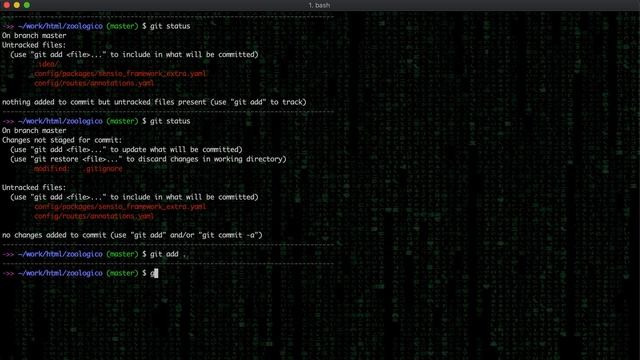
Task: Click the "to update what will be committed" hint
Action: pos(176,150)
